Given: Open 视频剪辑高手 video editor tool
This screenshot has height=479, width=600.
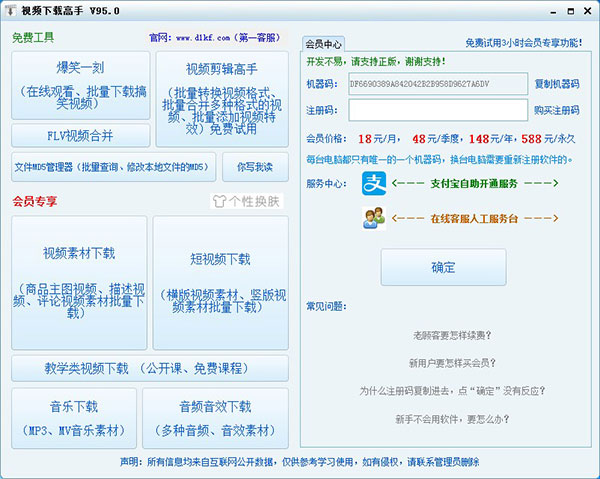Looking at the screenshot, I should coord(222,99).
